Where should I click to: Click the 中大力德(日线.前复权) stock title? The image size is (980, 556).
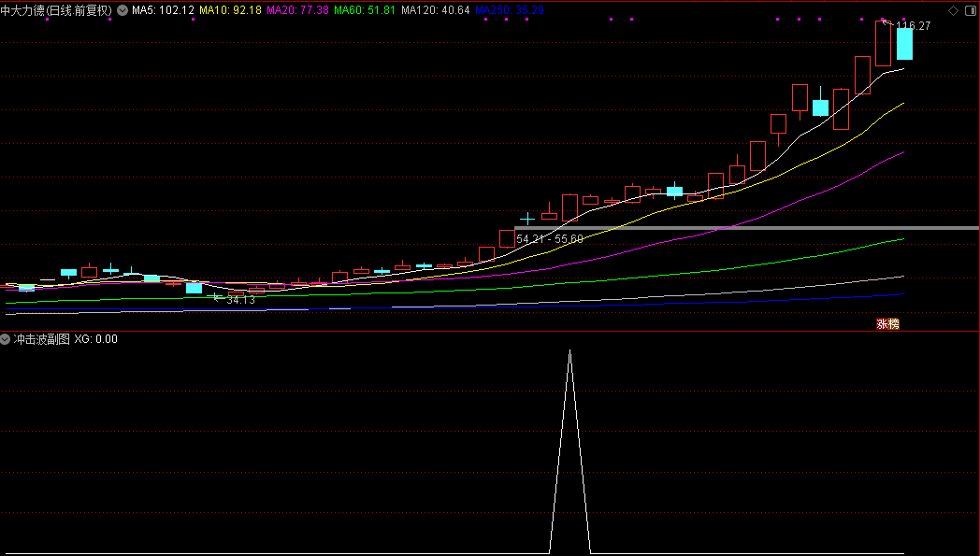pyautogui.click(x=56, y=10)
